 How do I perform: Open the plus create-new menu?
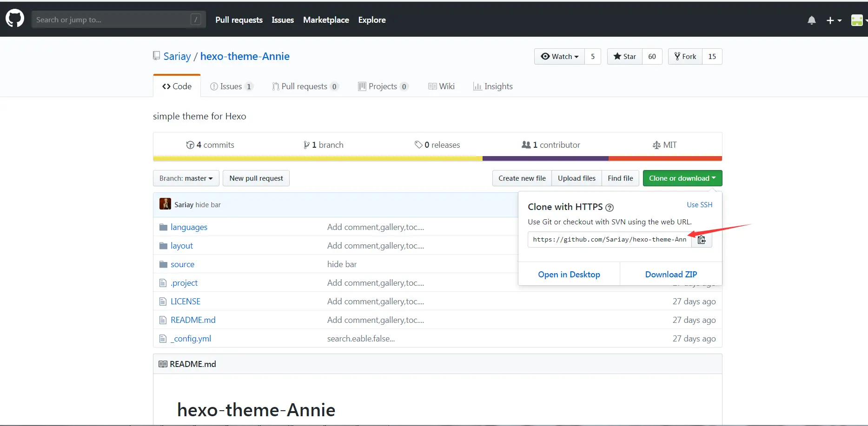pyautogui.click(x=834, y=20)
